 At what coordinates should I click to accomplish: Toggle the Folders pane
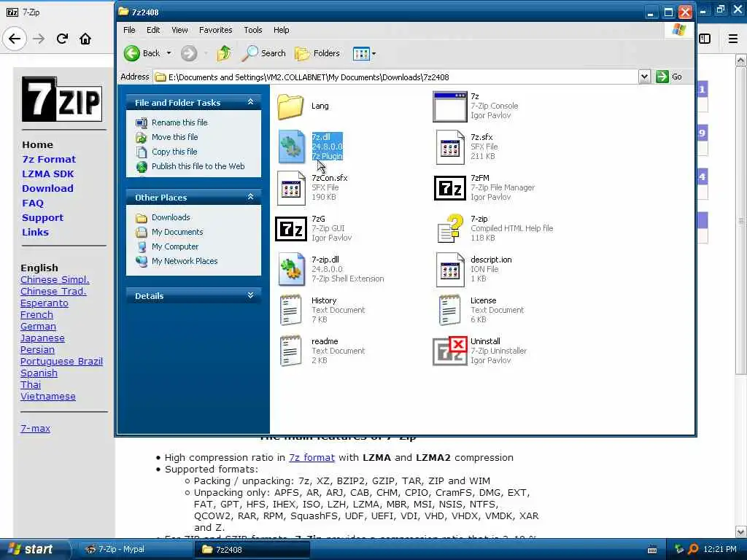[317, 53]
